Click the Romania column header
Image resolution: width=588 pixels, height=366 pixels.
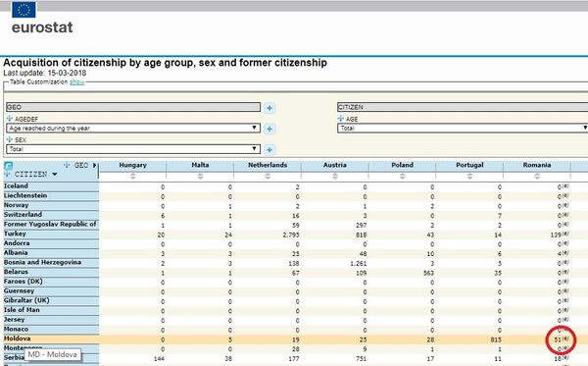point(537,165)
